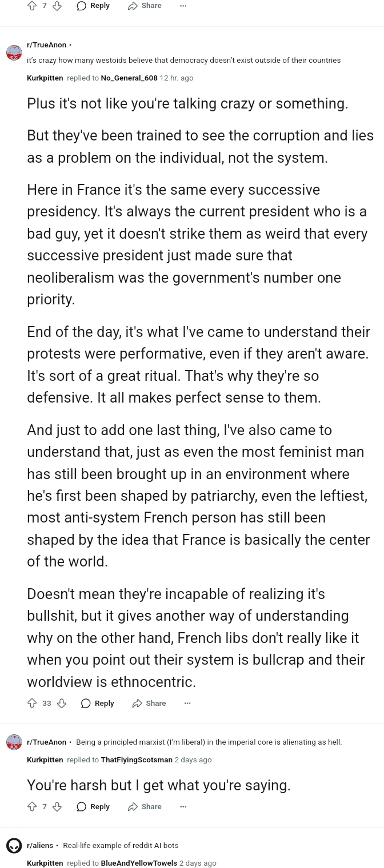Open more options on the 33-point comment
The image size is (384, 868).
point(187,703)
